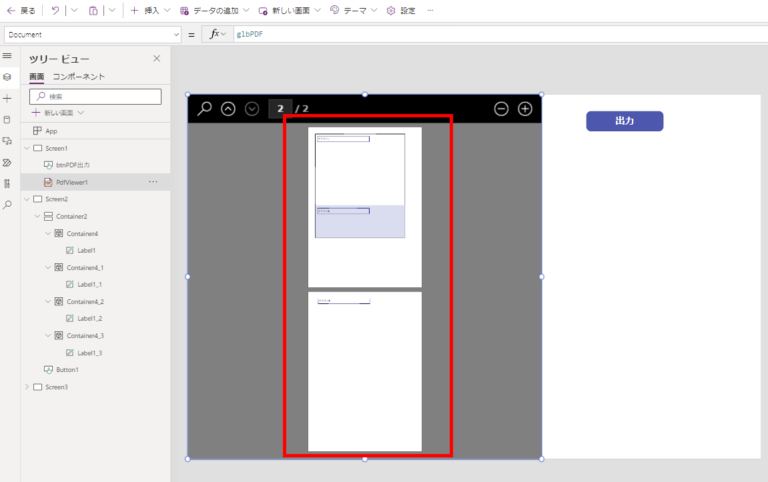Open the search icon in left rail

[7, 204]
